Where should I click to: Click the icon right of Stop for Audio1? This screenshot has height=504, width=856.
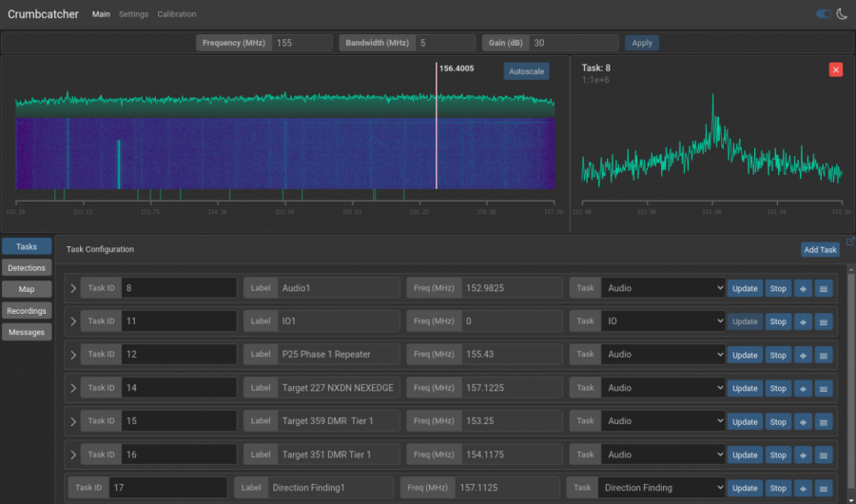point(803,288)
